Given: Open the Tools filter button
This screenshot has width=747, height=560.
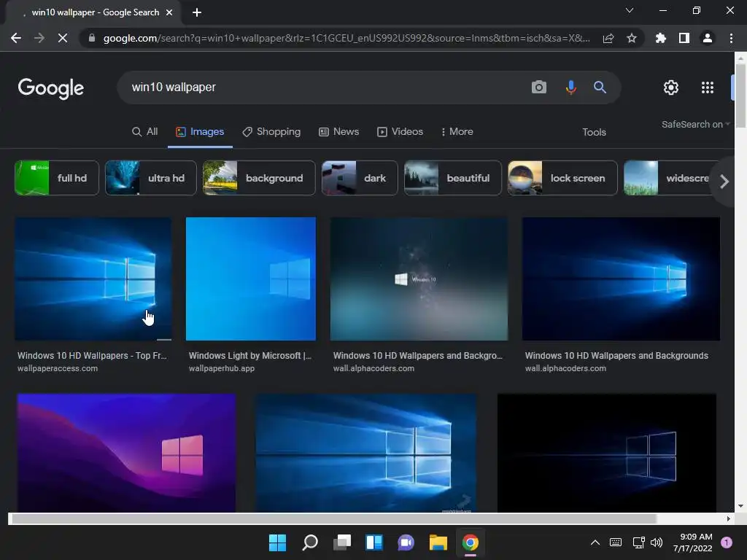Looking at the screenshot, I should [x=594, y=132].
